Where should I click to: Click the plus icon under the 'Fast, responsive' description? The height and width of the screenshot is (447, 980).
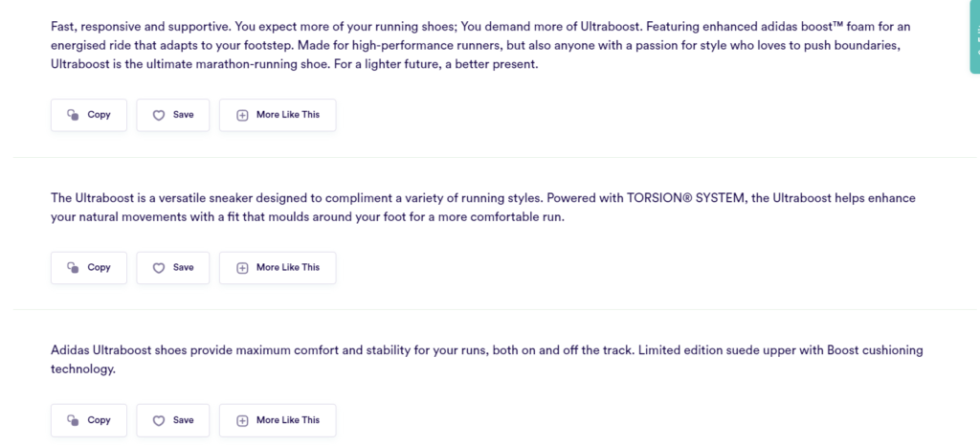[x=242, y=115]
